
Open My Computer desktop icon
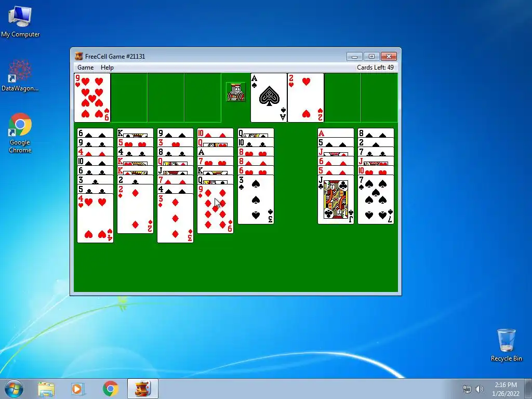pyautogui.click(x=20, y=21)
